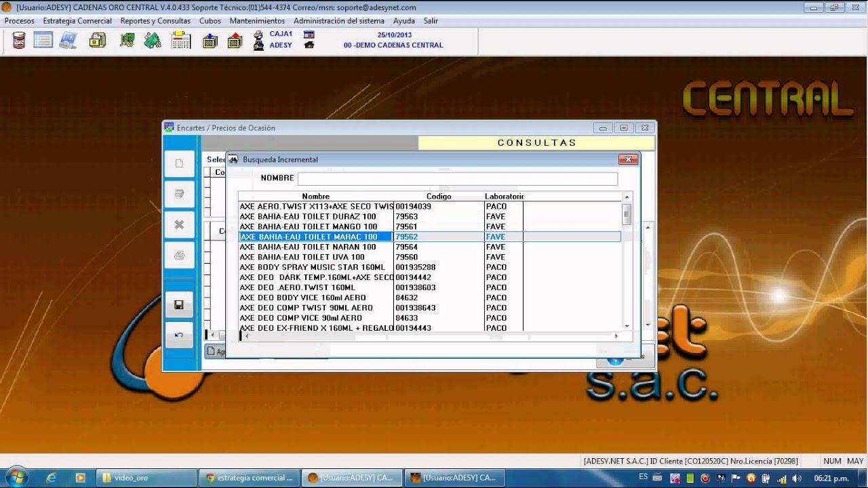The image size is (868, 488).
Task: Click the print sidebar button
Action: point(179,256)
